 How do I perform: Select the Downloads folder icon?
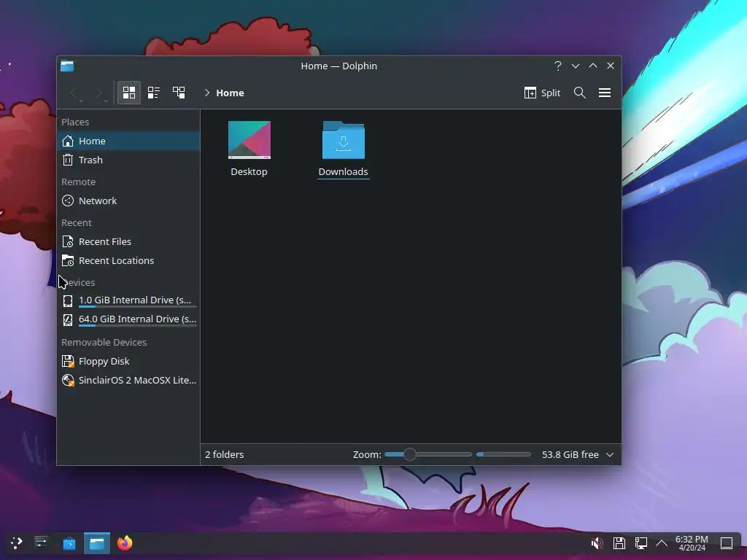click(x=344, y=140)
